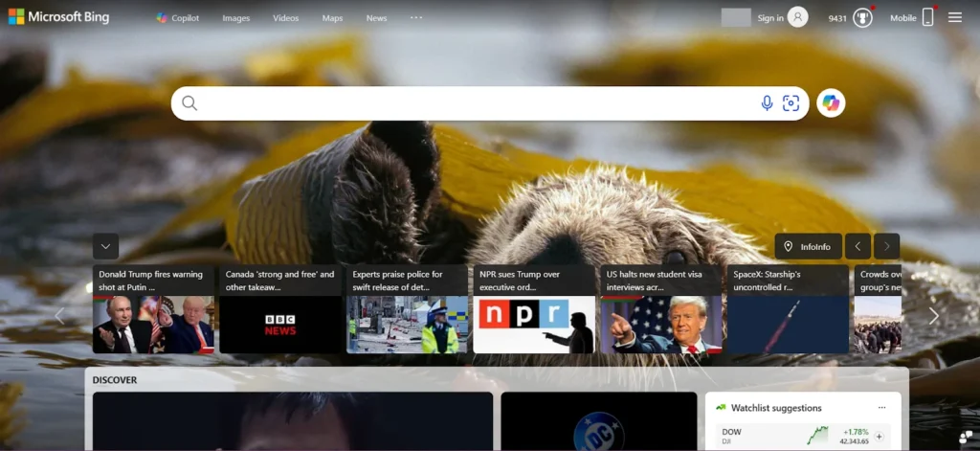Viewport: 980px width, 451px height.
Task: Show next background image arrow
Action: [887, 246]
